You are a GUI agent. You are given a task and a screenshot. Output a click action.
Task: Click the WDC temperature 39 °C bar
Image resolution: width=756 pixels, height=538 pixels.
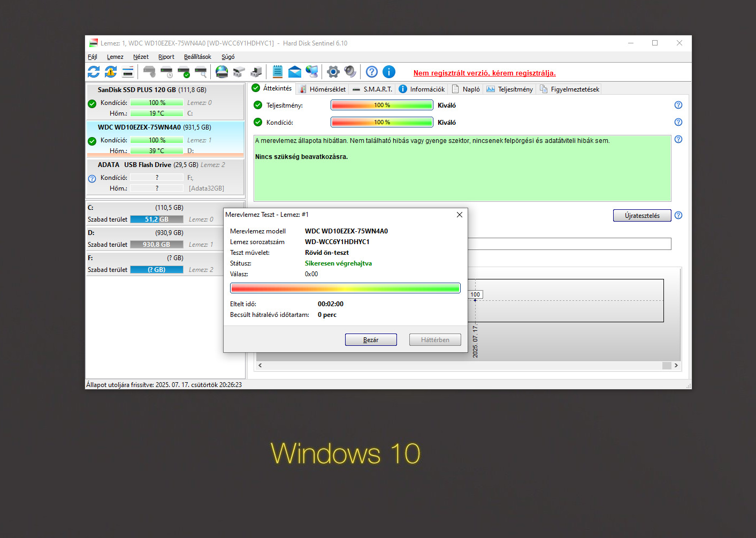tap(157, 151)
